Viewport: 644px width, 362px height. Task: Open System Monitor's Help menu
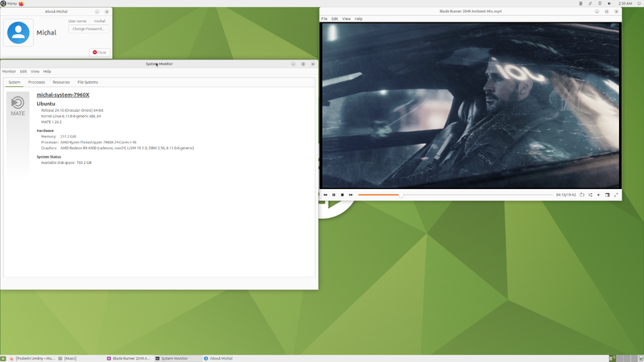coord(47,72)
